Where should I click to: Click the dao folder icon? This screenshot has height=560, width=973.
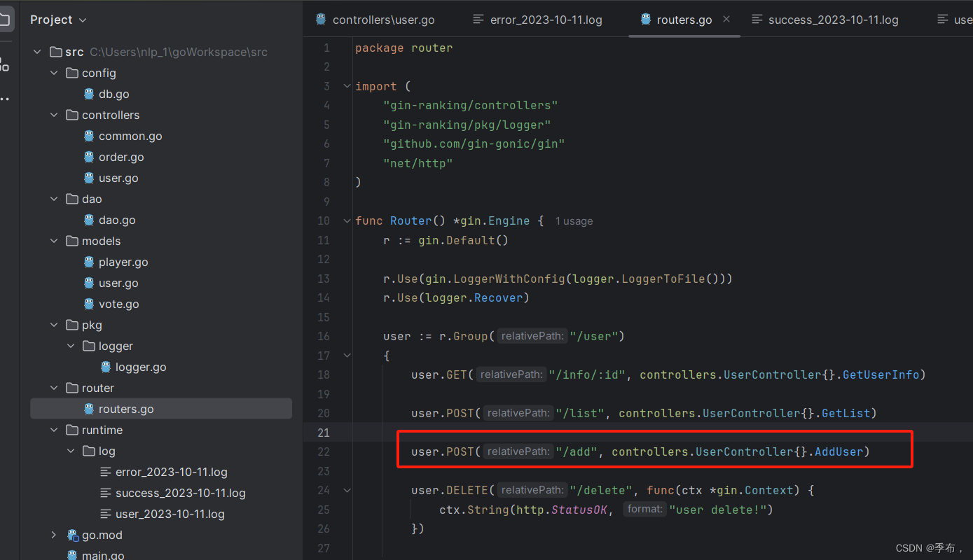tap(72, 199)
